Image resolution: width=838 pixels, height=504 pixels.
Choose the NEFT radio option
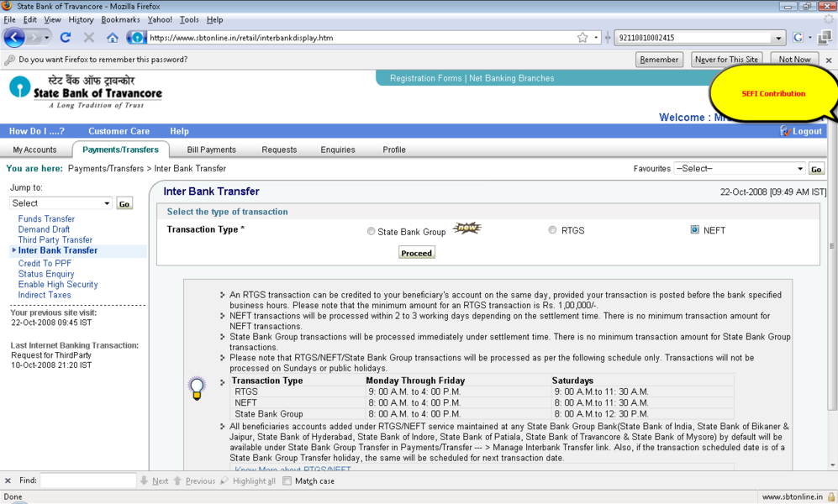coord(694,230)
